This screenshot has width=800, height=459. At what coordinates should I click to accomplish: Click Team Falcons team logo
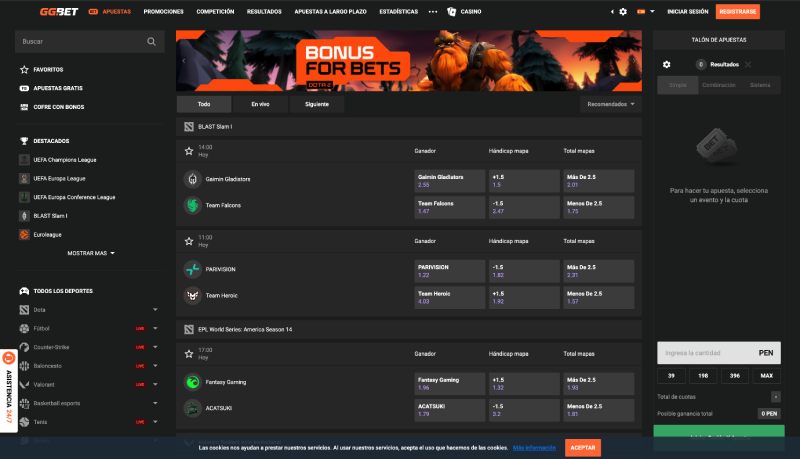[192, 205]
